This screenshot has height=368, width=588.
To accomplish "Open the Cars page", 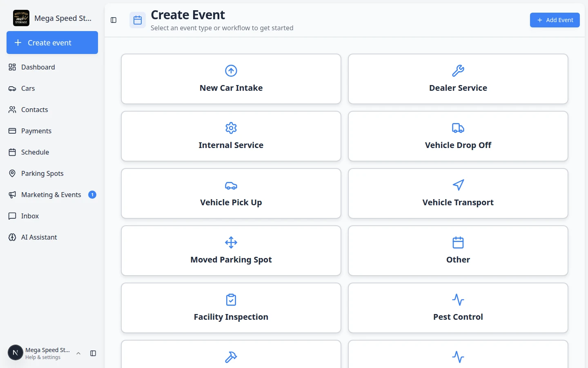I will click(x=52, y=88).
